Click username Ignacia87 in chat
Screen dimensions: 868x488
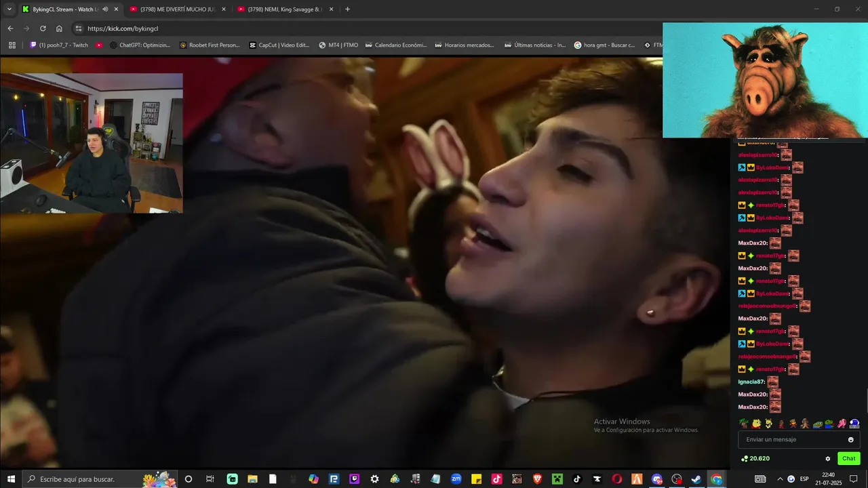click(751, 382)
